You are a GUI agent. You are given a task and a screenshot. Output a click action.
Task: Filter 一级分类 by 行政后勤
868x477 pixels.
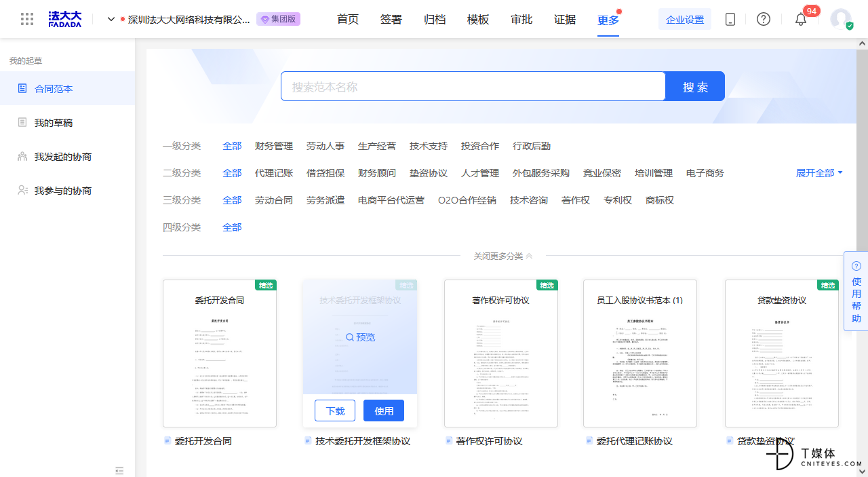click(532, 146)
